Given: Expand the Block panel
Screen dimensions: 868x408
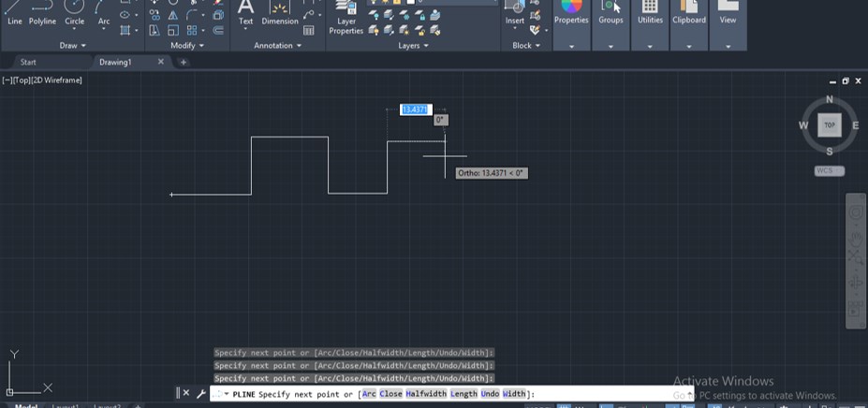Looking at the screenshot, I should [526, 46].
